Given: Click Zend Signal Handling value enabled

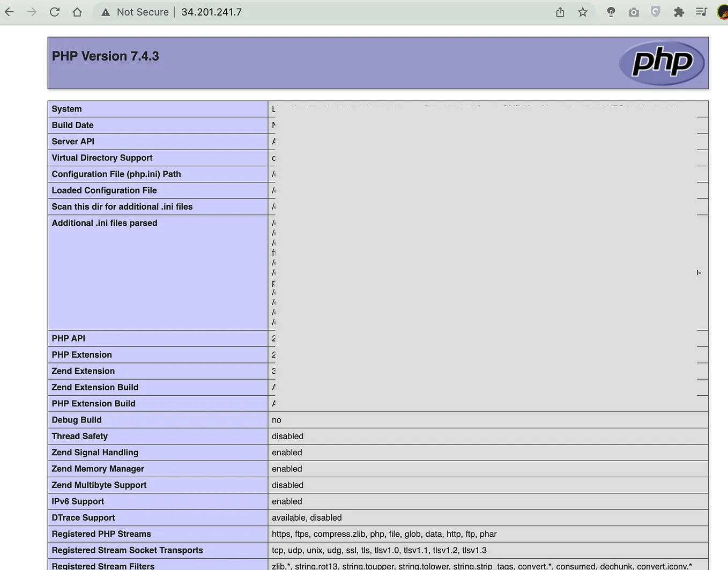Looking at the screenshot, I should [x=287, y=453].
